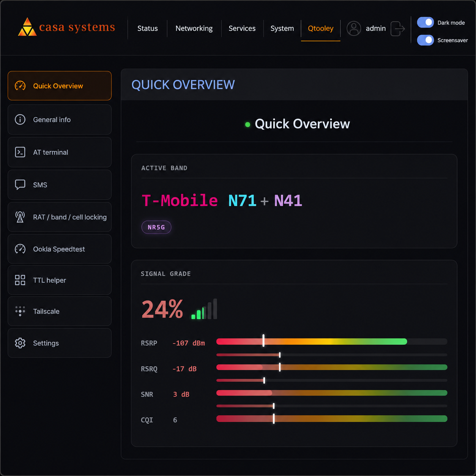Viewport: 476px width, 476px height.
Task: Click the T-Mobile carrier name
Action: 180,200
